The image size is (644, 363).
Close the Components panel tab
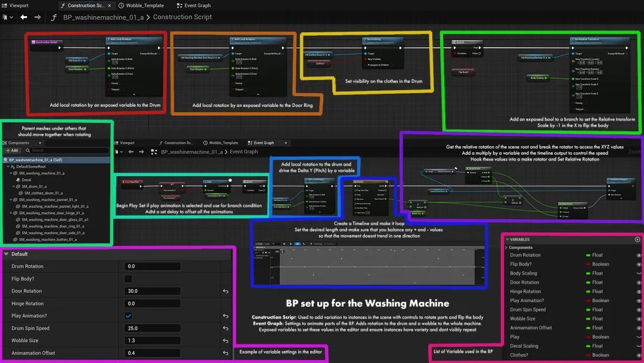coord(40,143)
